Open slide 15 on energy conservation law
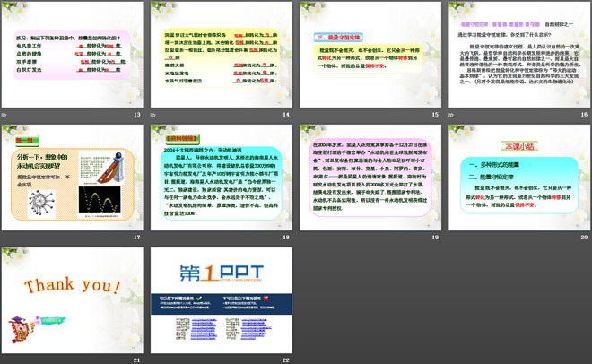 click(x=369, y=54)
